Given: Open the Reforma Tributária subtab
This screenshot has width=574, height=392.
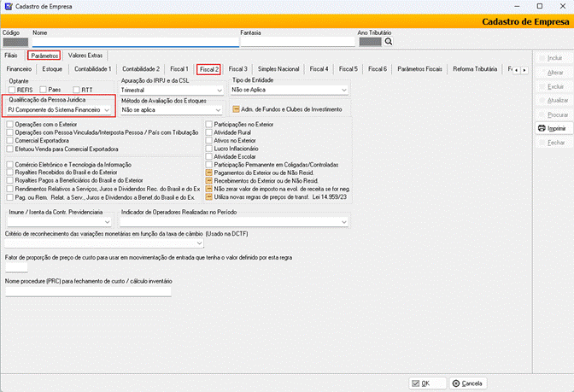Looking at the screenshot, I should point(475,69).
